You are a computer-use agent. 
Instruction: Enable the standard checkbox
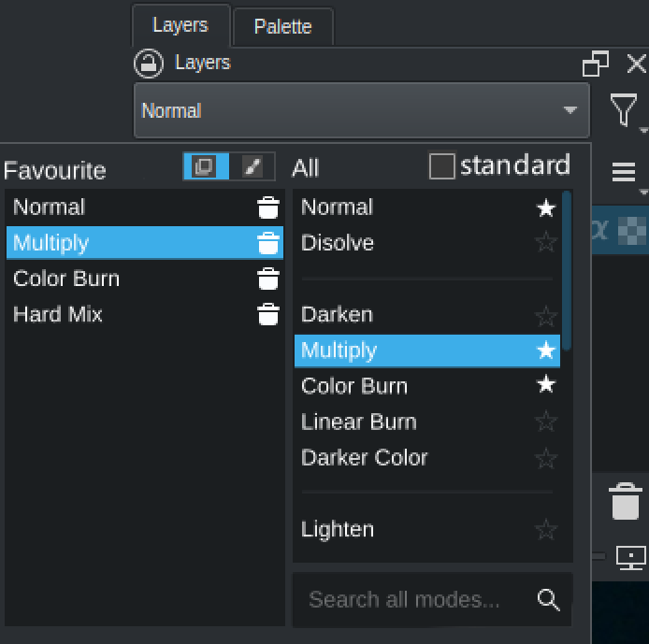(441, 166)
